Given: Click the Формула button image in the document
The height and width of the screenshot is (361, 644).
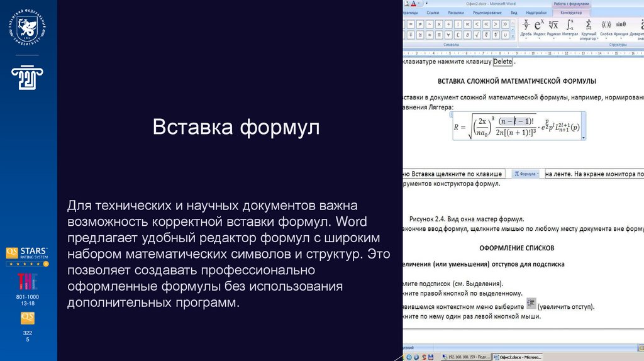Looking at the screenshot, I should (525, 174).
